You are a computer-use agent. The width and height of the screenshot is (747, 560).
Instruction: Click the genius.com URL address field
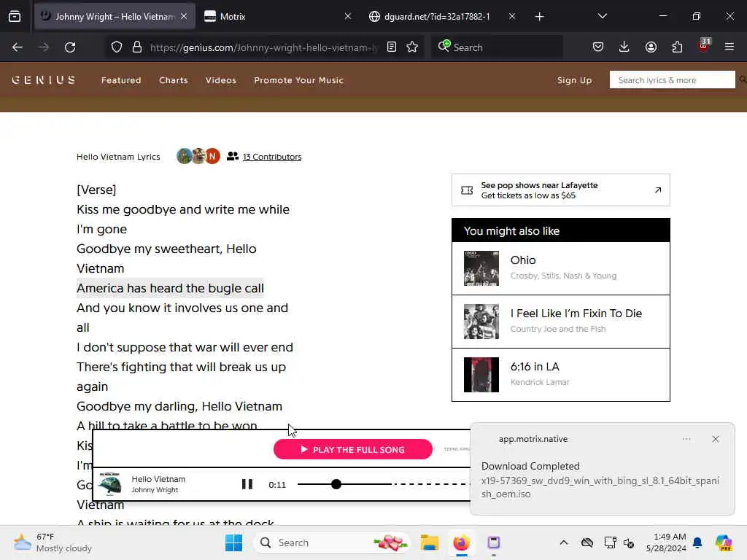click(263, 47)
